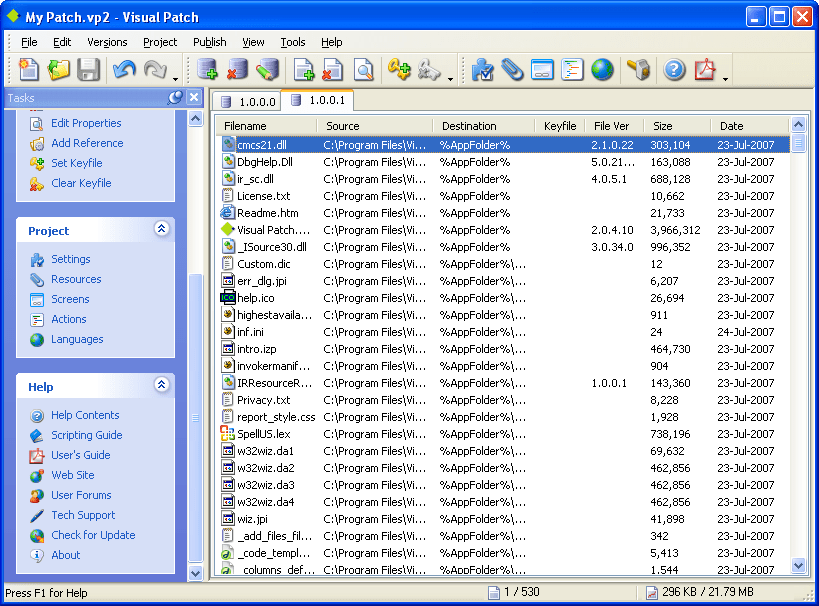Collapse the Project panel

[x=161, y=228]
